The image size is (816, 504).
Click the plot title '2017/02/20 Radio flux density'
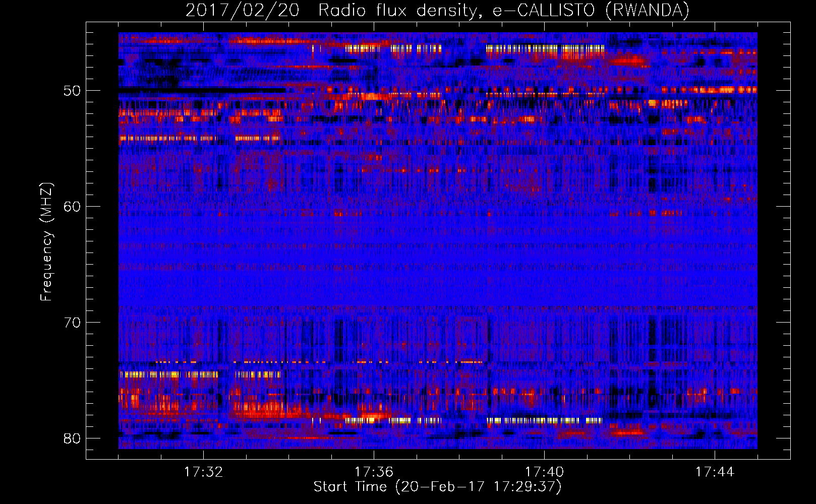click(x=437, y=10)
